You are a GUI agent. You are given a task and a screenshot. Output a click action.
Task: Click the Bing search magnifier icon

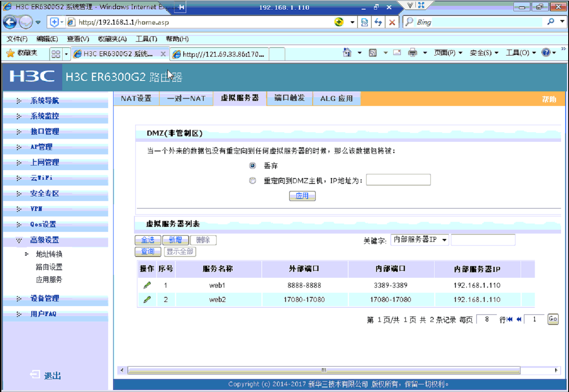point(551,22)
